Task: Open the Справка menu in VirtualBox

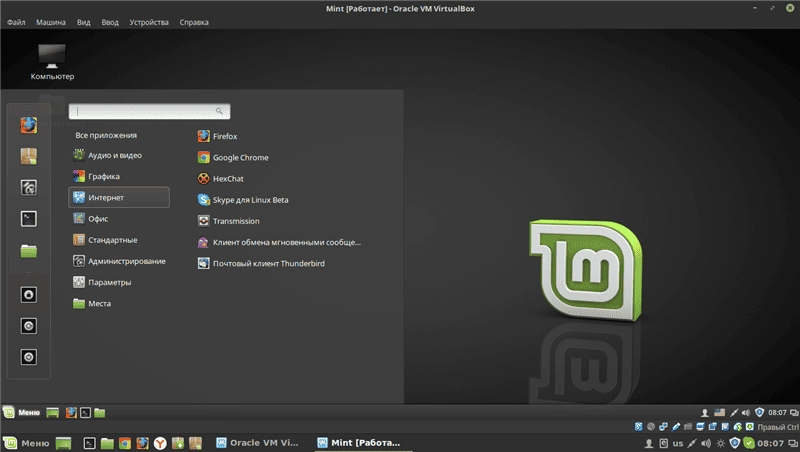Action: click(x=194, y=22)
